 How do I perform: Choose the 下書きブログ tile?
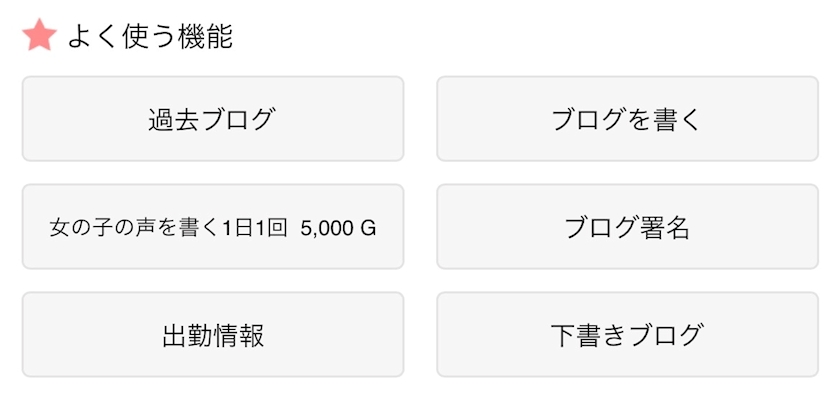pyautogui.click(x=627, y=334)
